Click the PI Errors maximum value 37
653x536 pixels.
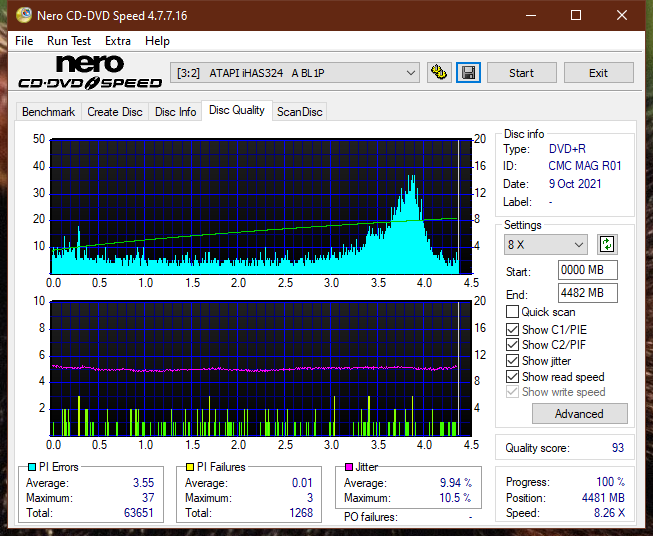tap(148, 498)
